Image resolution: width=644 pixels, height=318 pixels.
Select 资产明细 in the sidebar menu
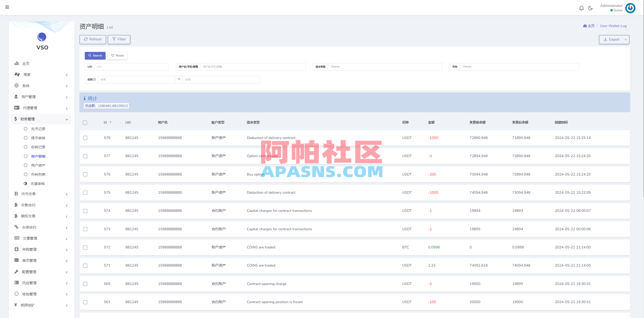pos(38,156)
